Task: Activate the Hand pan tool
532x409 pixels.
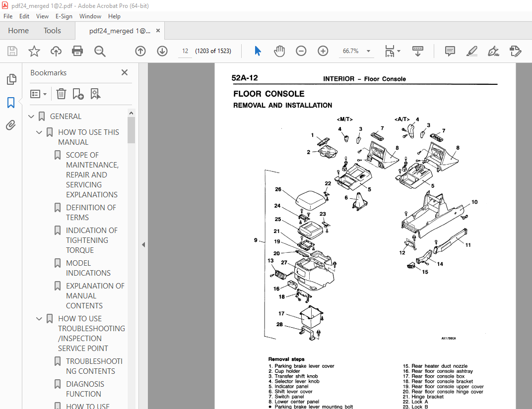Action: [x=279, y=51]
